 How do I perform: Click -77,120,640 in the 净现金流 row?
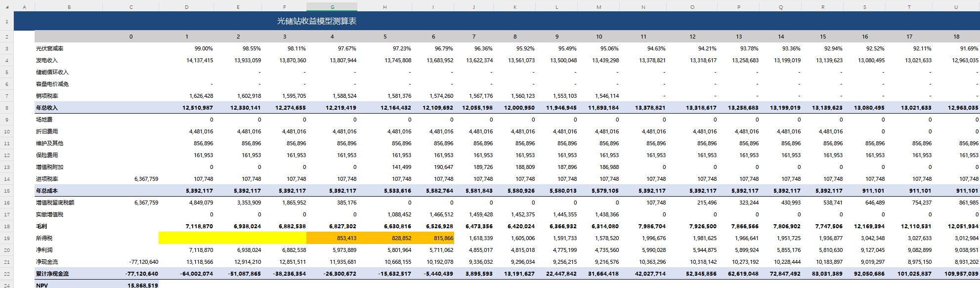pyautogui.click(x=143, y=262)
